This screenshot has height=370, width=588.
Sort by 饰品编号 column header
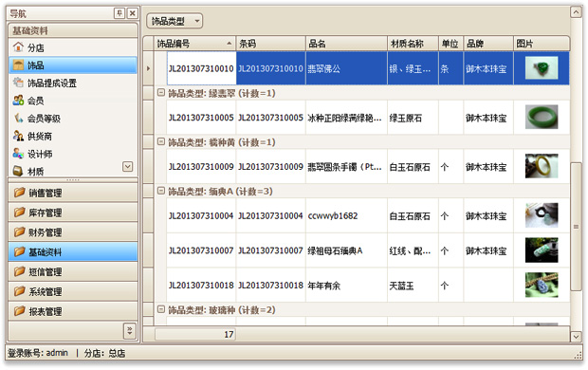tap(195, 44)
